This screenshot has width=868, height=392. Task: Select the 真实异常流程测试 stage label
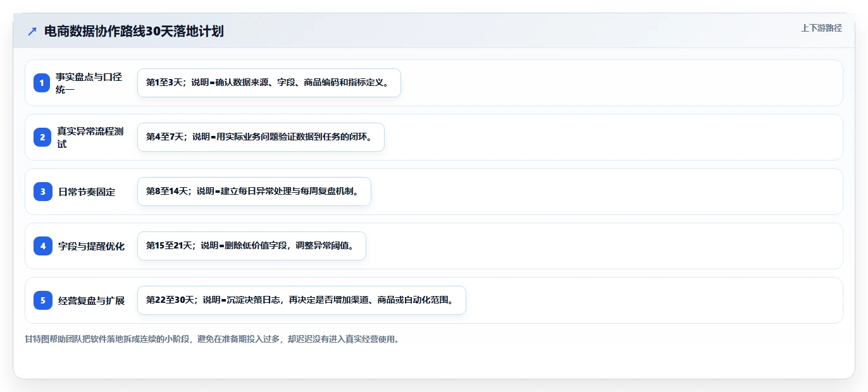(90, 137)
